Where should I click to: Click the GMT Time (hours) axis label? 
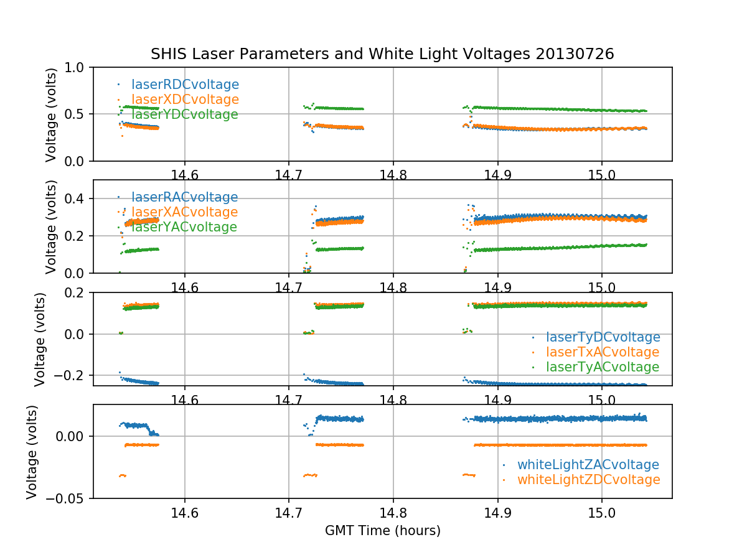click(x=382, y=531)
